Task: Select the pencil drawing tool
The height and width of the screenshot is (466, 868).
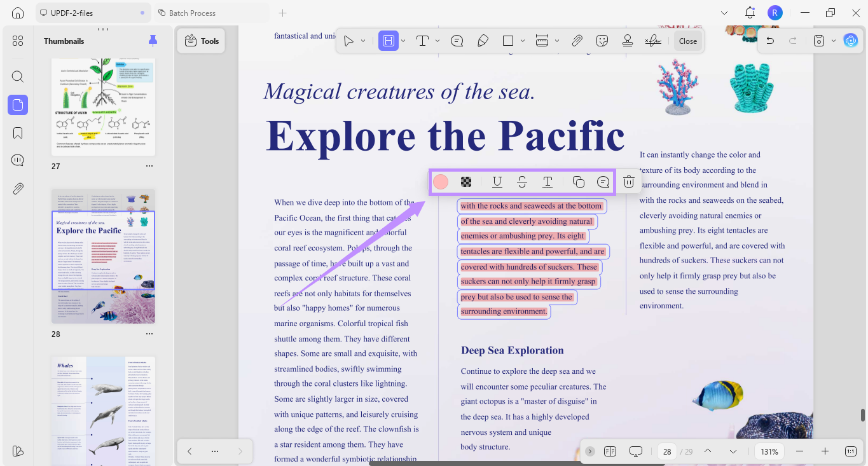Action: coord(483,41)
